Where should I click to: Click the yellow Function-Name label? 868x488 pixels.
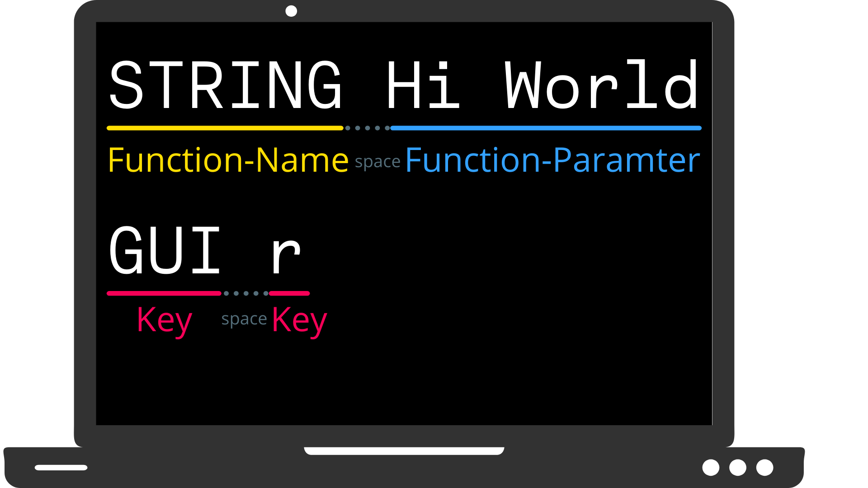[228, 160]
